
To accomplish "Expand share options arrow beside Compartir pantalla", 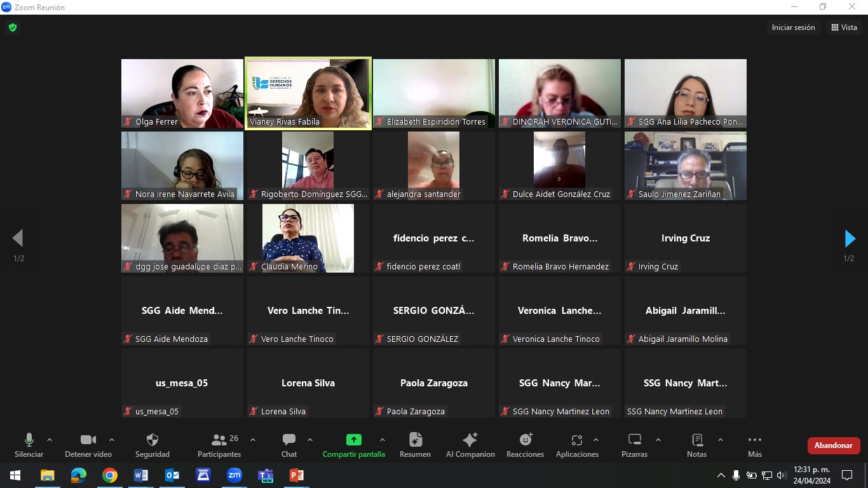I will (x=383, y=440).
